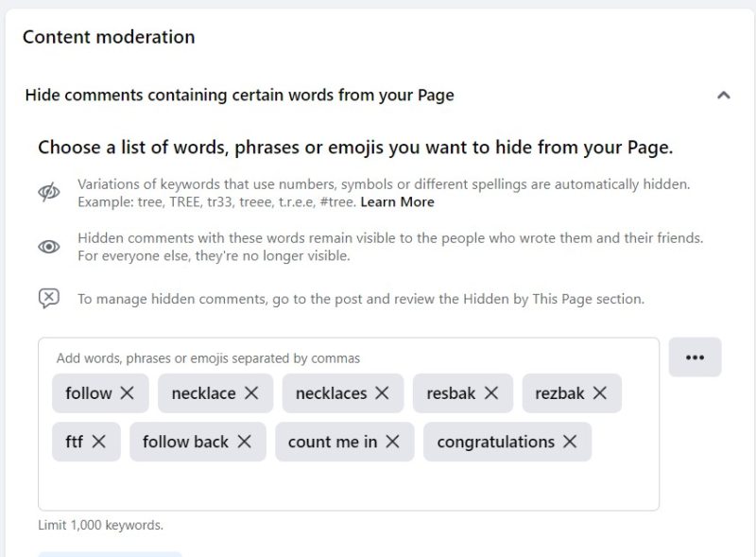Select the "follow back" chip label

tap(185, 442)
